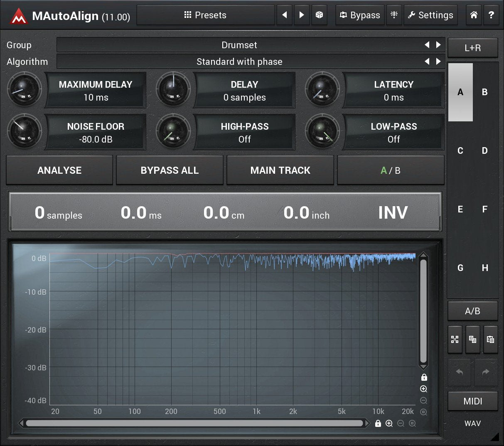The height and width of the screenshot is (446, 504).
Task: Open the Presets browser
Action: click(206, 15)
